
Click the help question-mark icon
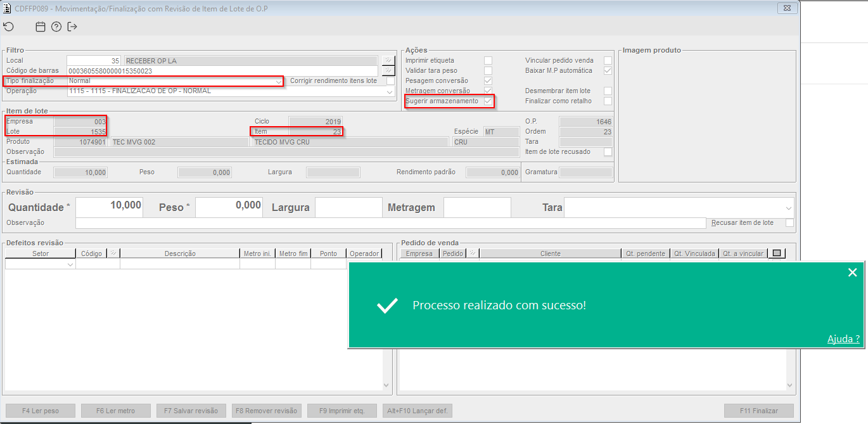point(56,27)
